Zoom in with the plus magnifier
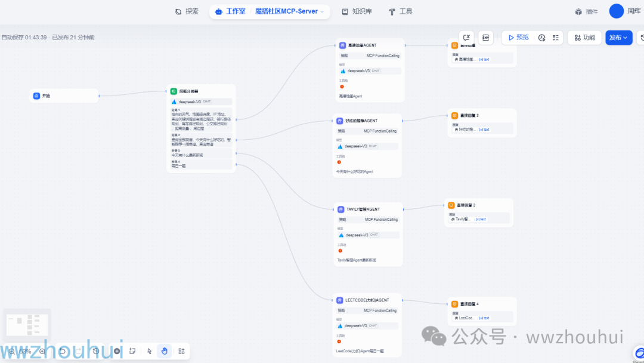 pyautogui.click(x=42, y=351)
